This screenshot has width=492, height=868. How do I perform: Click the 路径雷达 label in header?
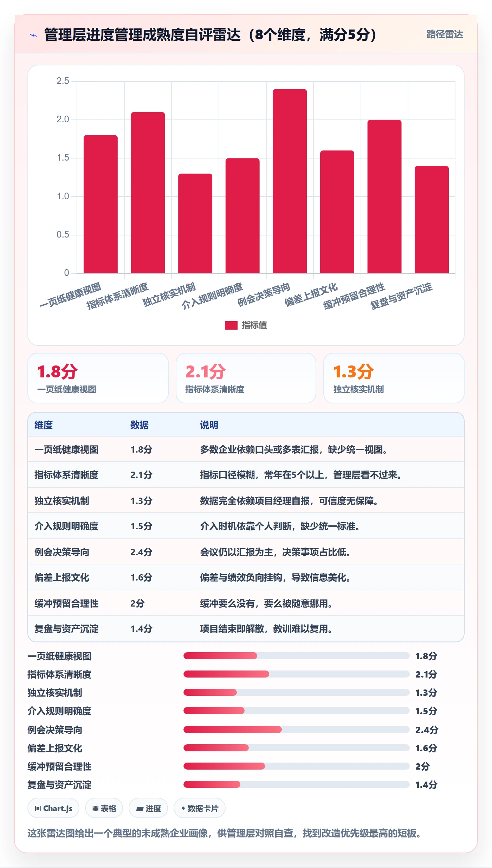pos(445,34)
